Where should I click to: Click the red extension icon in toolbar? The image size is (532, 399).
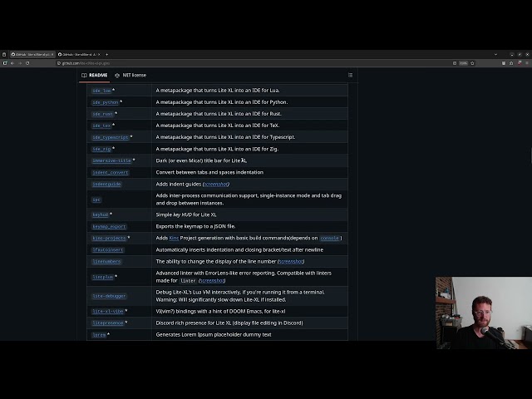(519, 63)
